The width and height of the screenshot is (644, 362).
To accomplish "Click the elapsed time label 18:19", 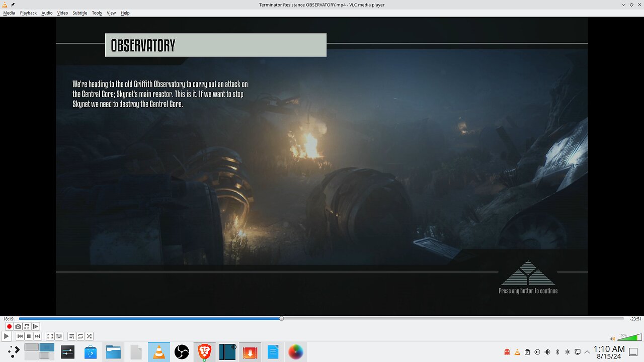I will (8, 319).
